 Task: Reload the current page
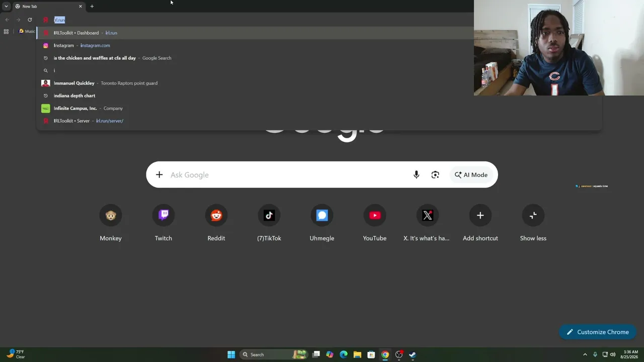point(30,20)
